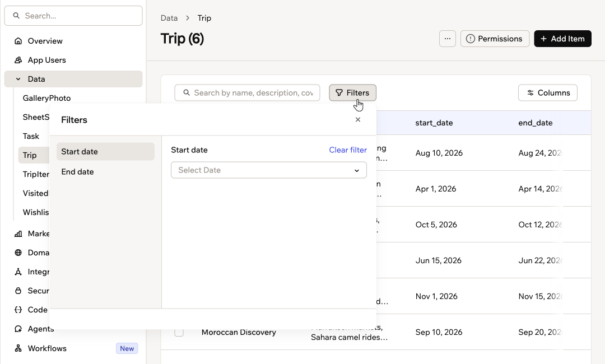This screenshot has width=605, height=364.
Task: Open the Permissions button
Action: (x=495, y=39)
